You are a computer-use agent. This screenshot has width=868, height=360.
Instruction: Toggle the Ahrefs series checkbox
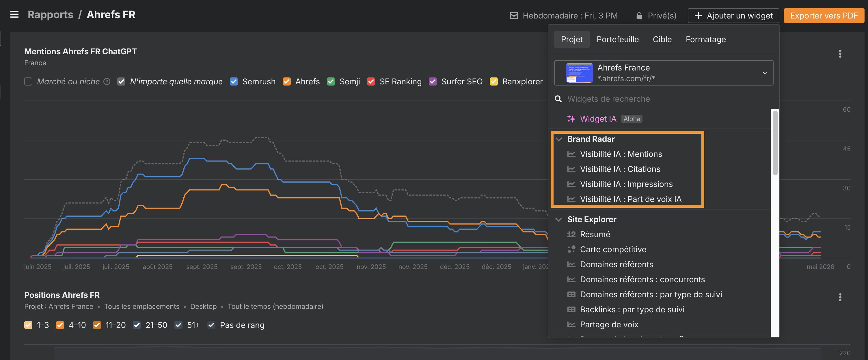pyautogui.click(x=287, y=81)
